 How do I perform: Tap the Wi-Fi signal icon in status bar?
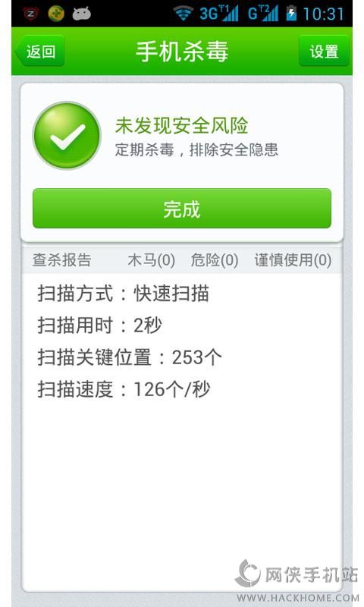pyautogui.click(x=184, y=14)
